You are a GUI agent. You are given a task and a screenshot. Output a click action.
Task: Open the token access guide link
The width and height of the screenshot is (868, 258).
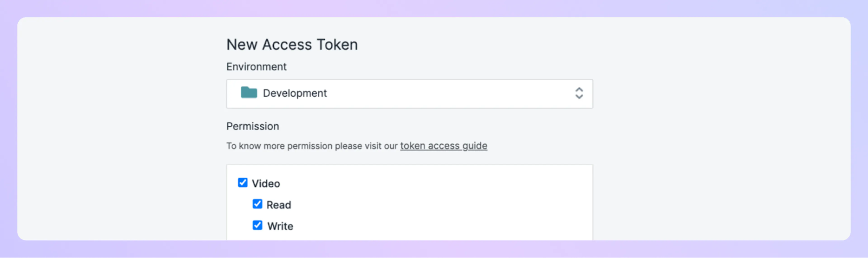(x=443, y=146)
